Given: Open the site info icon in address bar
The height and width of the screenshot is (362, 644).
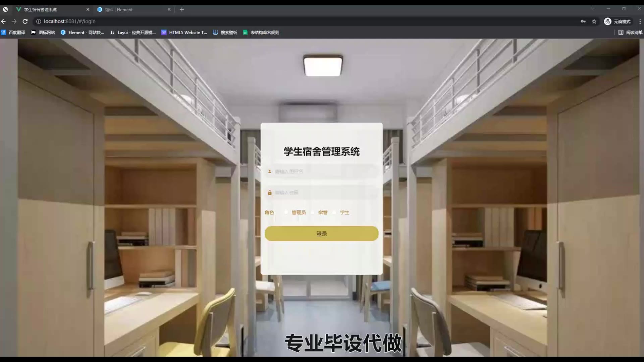Looking at the screenshot, I should [x=39, y=21].
